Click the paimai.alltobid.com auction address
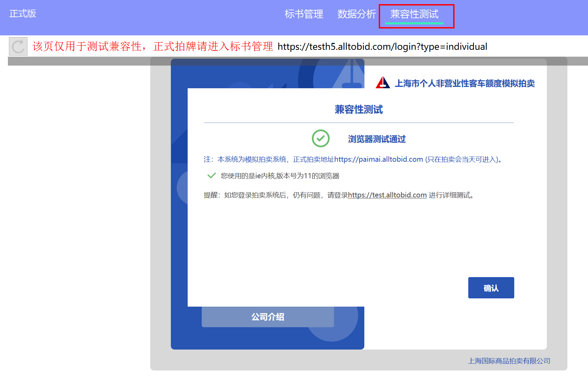588x388 pixels. tap(378, 159)
